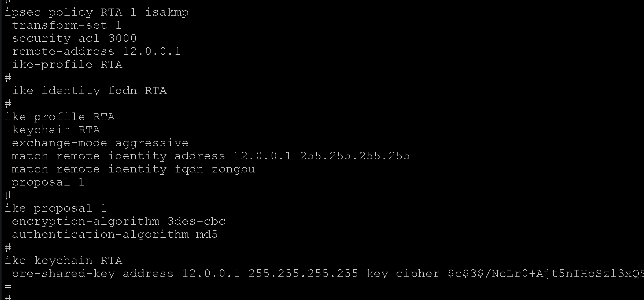
Task: Click the 'ike keychain RTA' heading line
Action: point(63,261)
